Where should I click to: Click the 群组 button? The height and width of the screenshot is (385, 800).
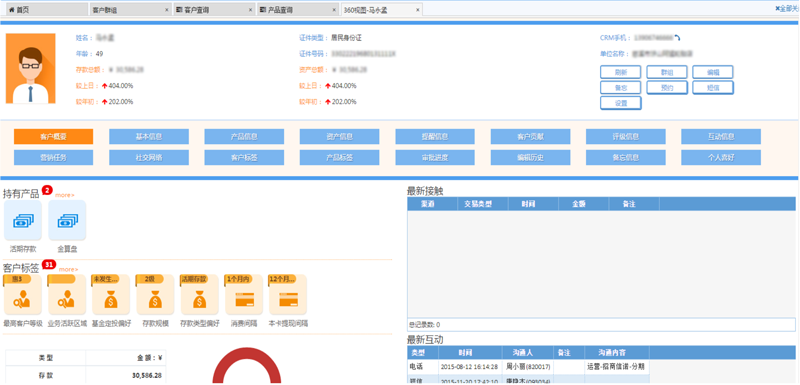pos(667,72)
